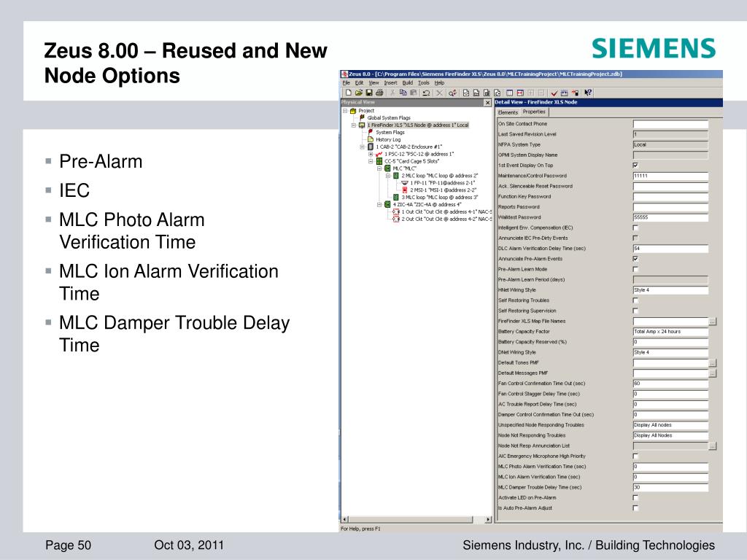The image size is (747, 560).
Task: Click the red MSI-1 device icon
Action: [x=404, y=190]
